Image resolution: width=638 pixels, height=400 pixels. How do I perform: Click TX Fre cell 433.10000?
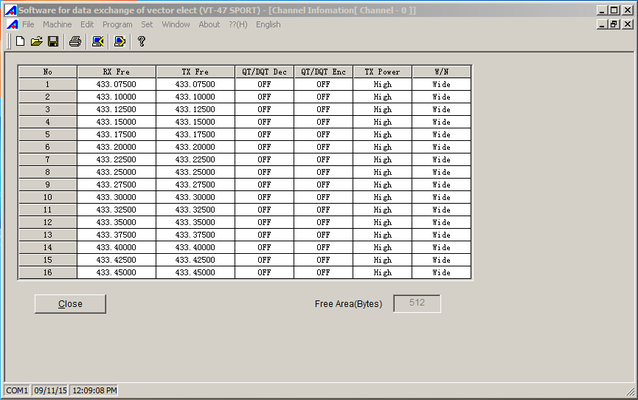(x=195, y=97)
